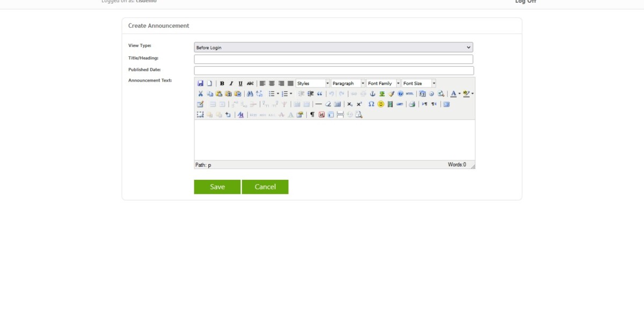Insert a smiley emoticon

(381, 105)
